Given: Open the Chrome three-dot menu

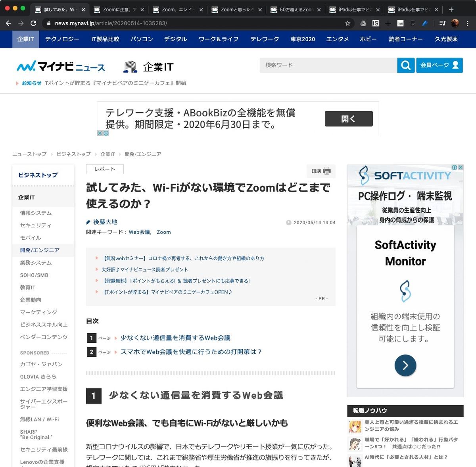Looking at the screenshot, I should click(x=468, y=23).
